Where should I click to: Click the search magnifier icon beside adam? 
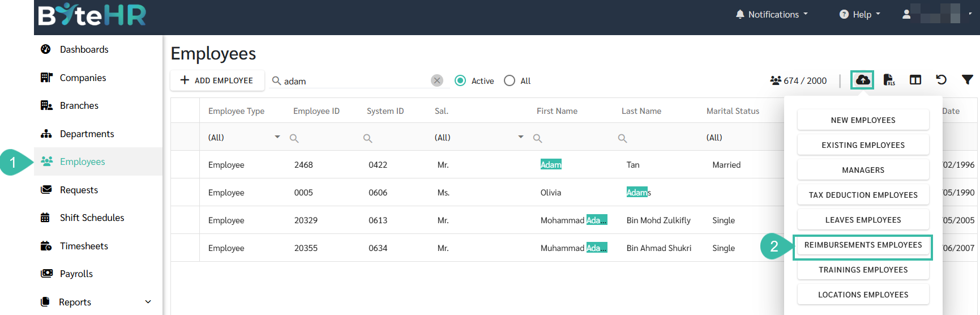click(276, 80)
